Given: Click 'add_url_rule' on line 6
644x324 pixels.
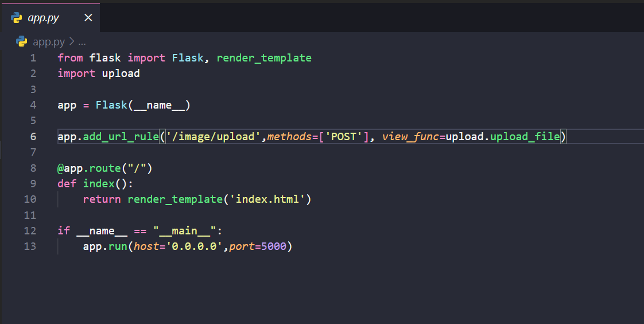Looking at the screenshot, I should coord(121,137).
